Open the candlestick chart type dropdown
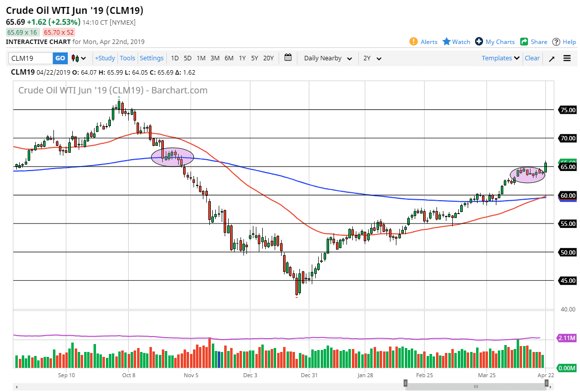Image resolution: width=580 pixels, height=392 pixels. 79,58
